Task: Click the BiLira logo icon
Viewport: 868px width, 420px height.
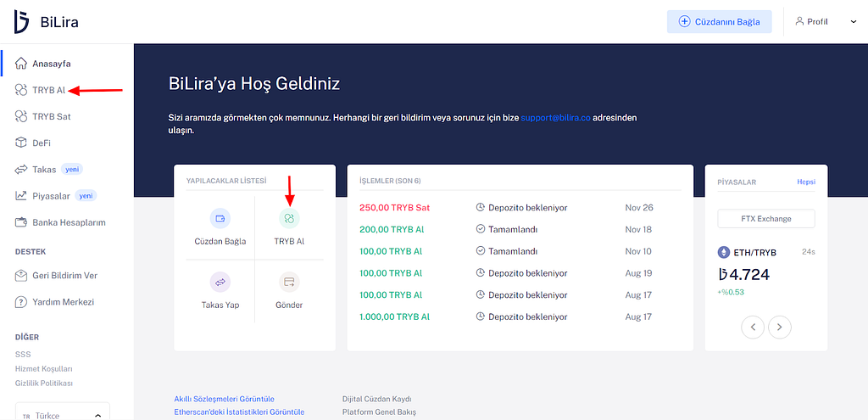Action: [21, 21]
